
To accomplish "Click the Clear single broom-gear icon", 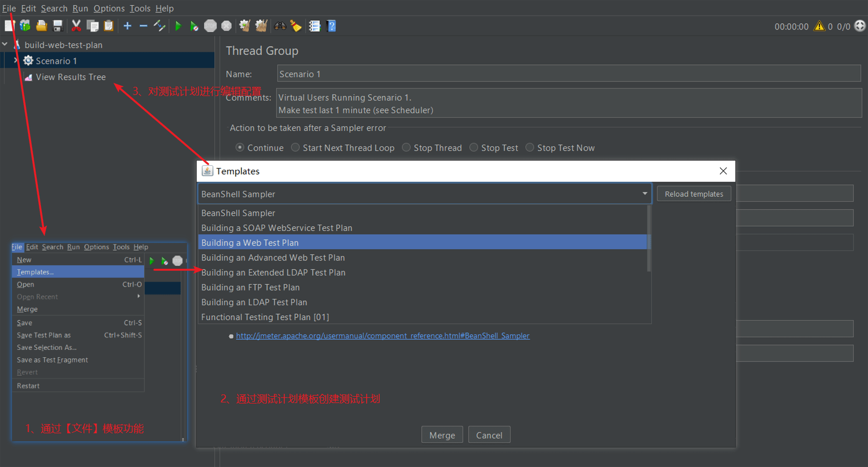I will click(x=244, y=25).
